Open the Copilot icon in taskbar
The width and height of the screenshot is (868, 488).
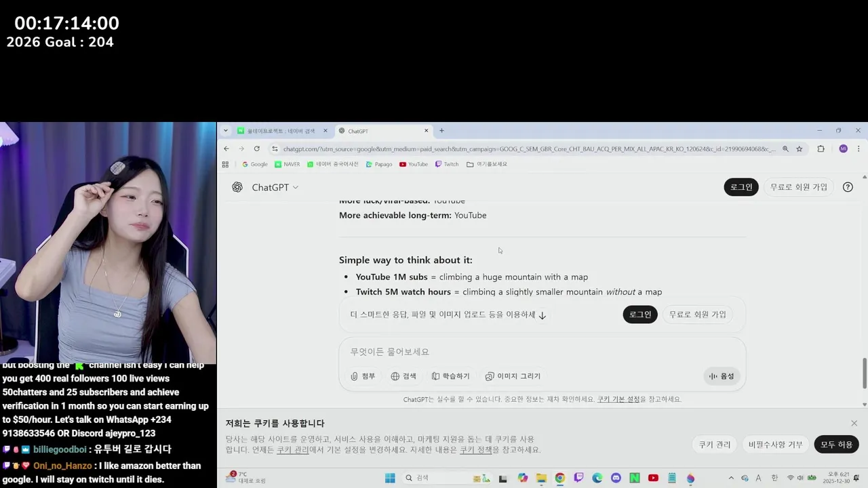pyautogui.click(x=523, y=478)
